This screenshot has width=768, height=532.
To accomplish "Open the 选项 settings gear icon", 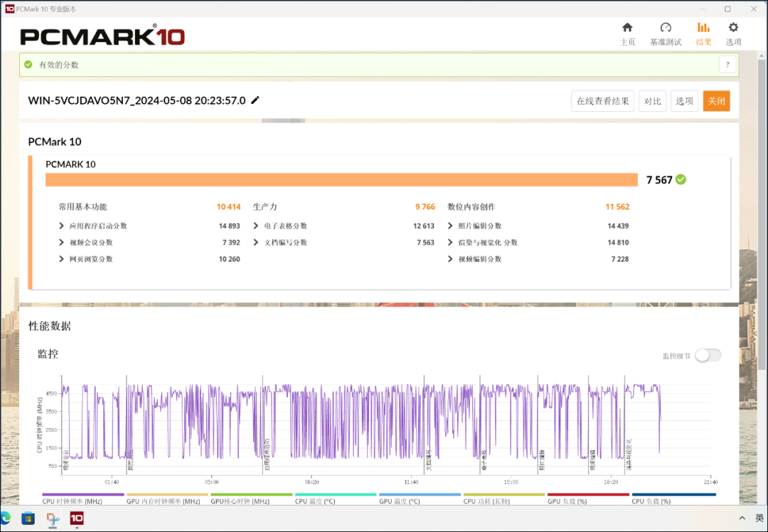I will click(x=733, y=28).
